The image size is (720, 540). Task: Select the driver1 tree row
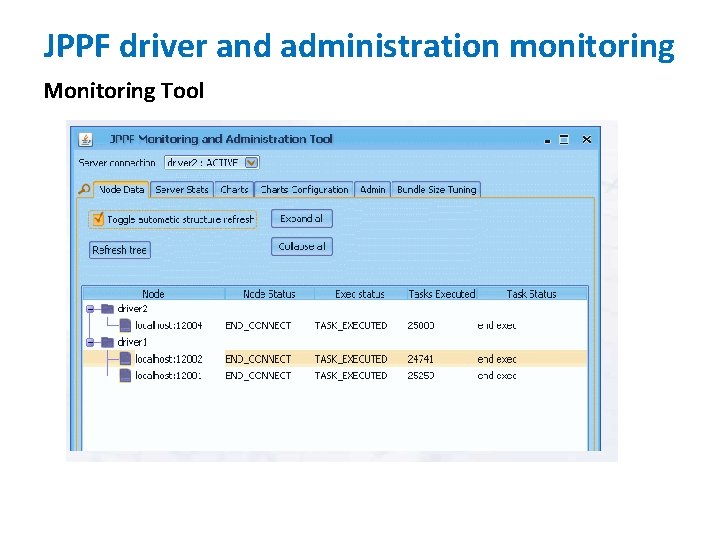coord(335,342)
